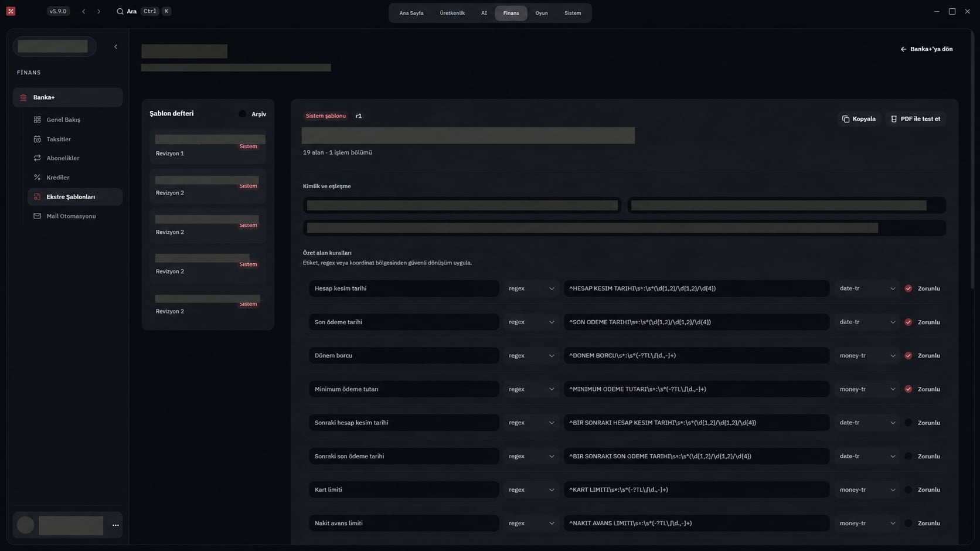Switch to the Üretkenlik tab

click(x=452, y=13)
